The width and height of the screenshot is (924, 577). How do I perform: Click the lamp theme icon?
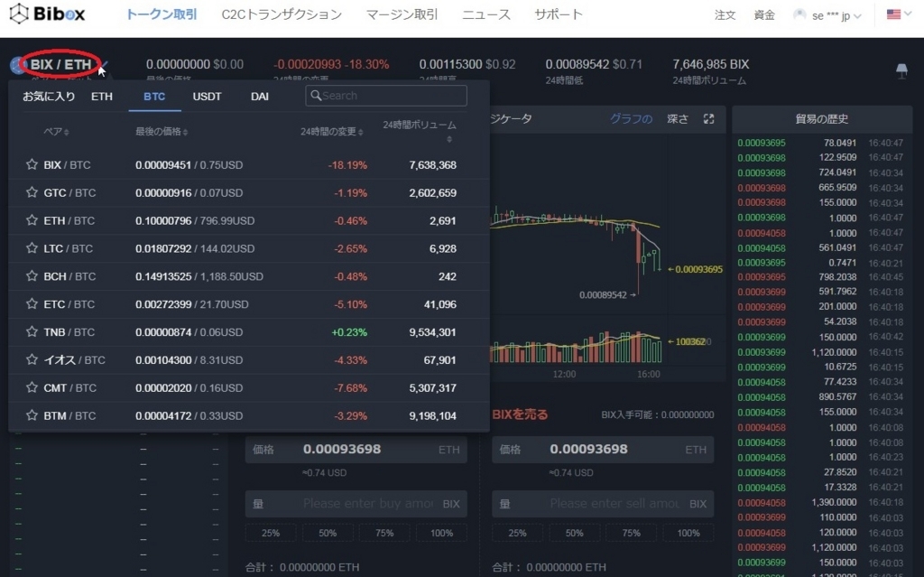point(901,71)
